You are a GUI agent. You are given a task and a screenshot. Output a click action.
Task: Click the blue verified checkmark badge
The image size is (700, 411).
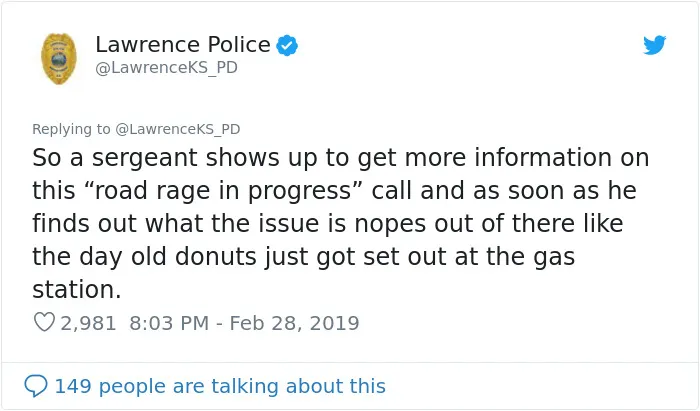[x=287, y=45]
